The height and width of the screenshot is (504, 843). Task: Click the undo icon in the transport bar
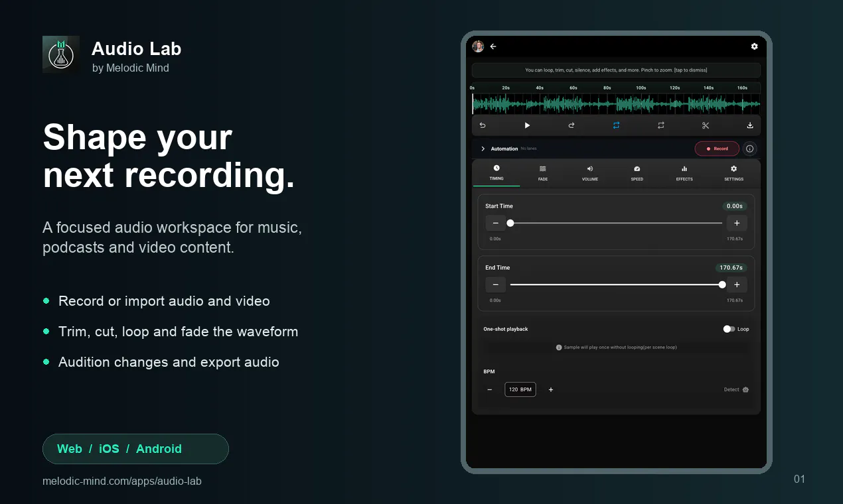pos(483,125)
